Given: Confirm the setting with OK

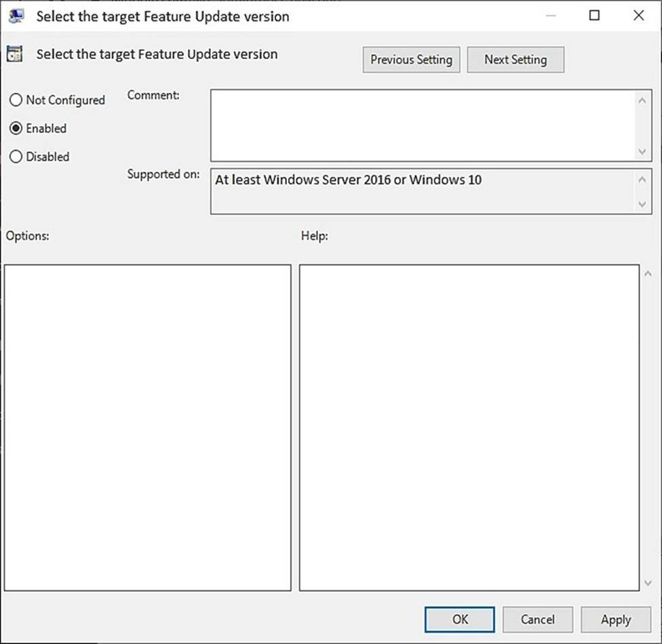Looking at the screenshot, I should click(460, 619).
